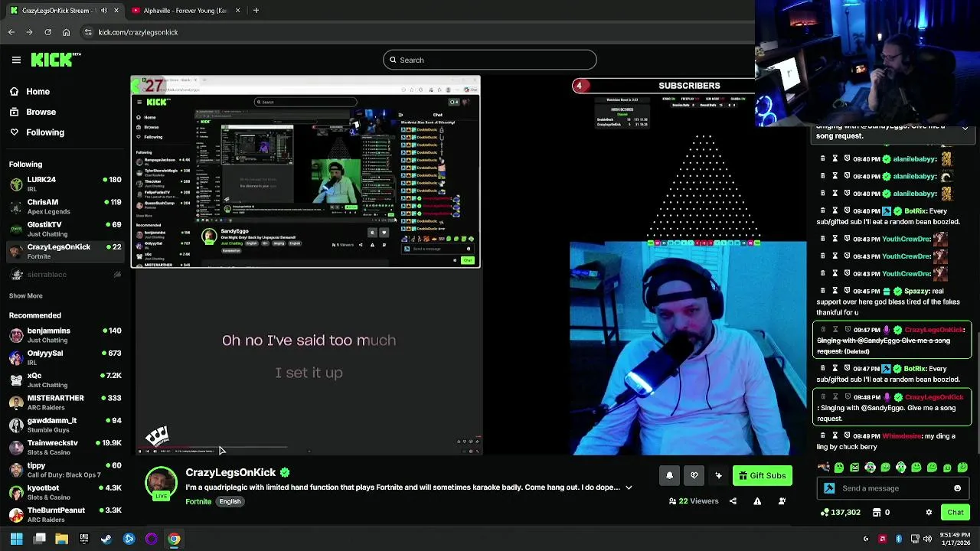980x551 pixels.
Task: Collapse the pinned chat message chevron
Action: (965, 128)
